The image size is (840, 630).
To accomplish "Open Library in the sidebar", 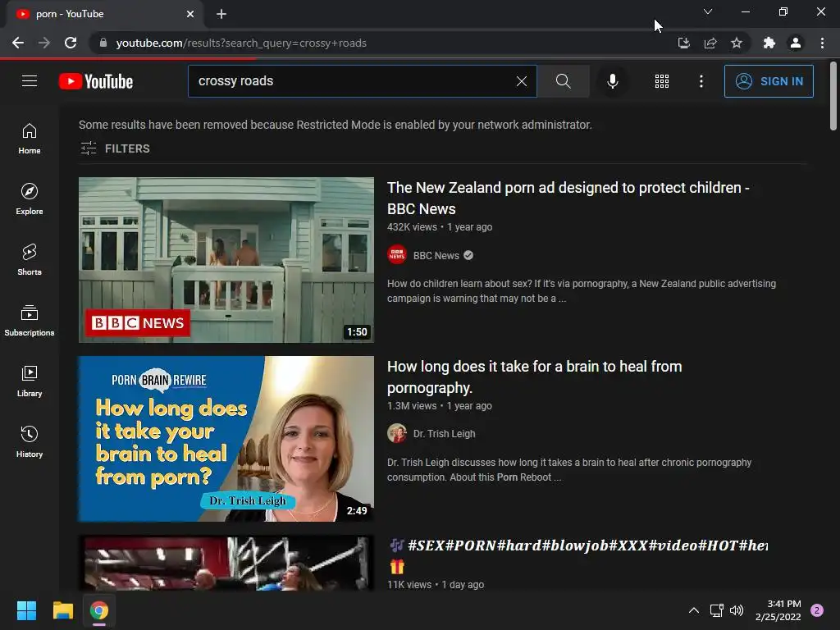I will click(30, 381).
